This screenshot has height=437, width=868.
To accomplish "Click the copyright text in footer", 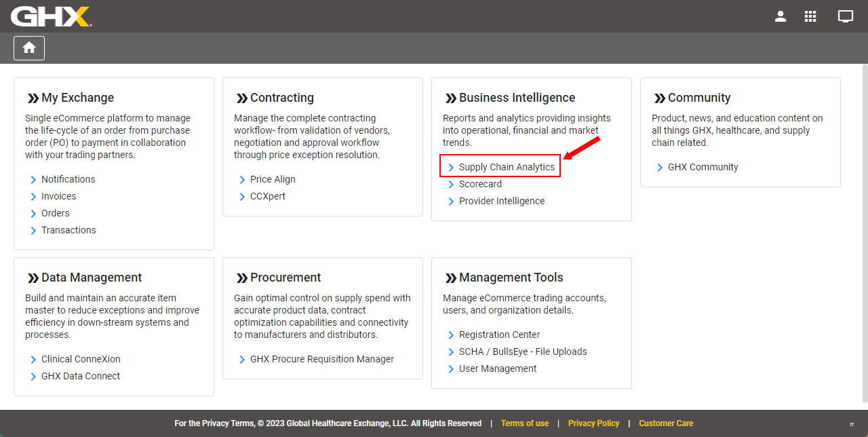I will [x=328, y=423].
